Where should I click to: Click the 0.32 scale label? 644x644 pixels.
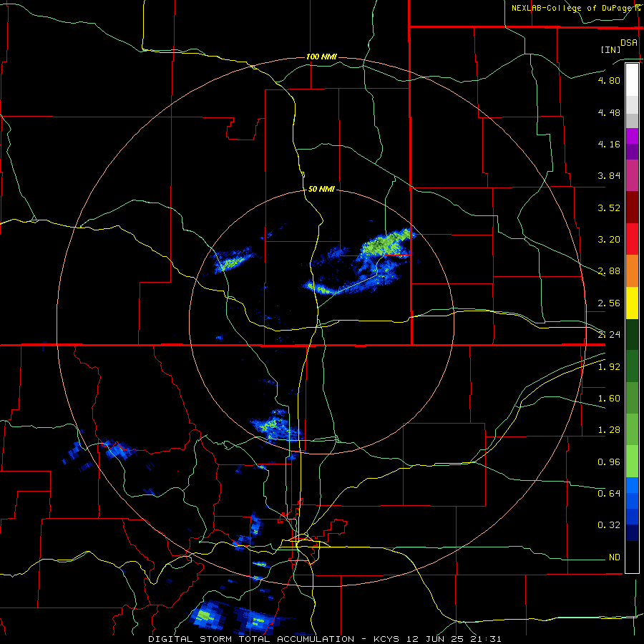pos(609,525)
